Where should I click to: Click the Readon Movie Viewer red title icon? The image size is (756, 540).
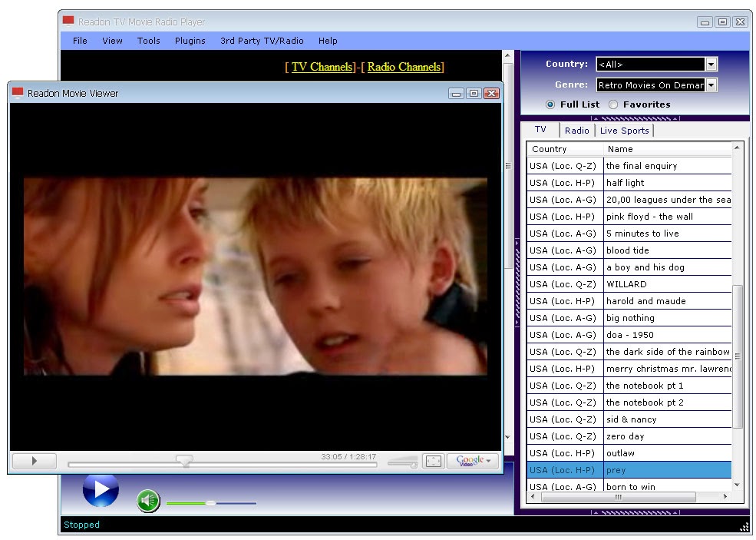pos(18,93)
